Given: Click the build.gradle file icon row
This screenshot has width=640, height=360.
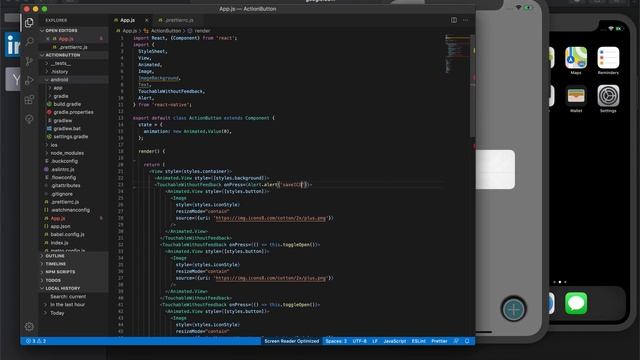Looking at the screenshot, I should click(x=73, y=104).
